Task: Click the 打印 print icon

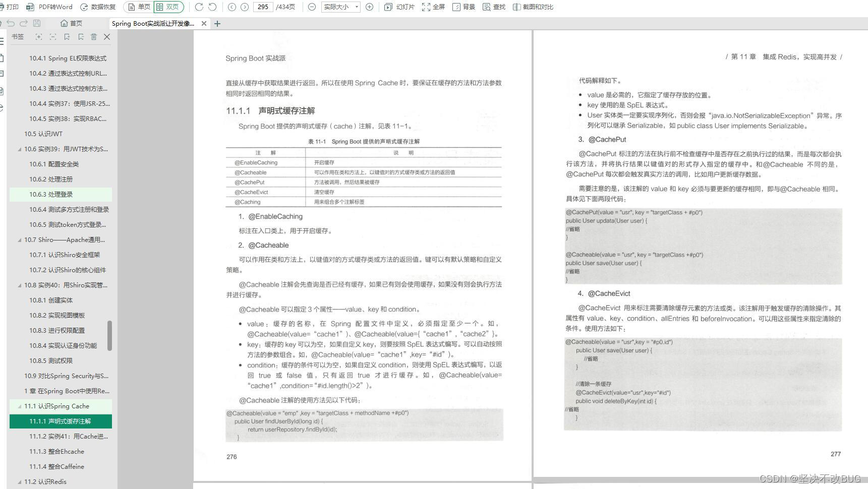Action: [8, 7]
